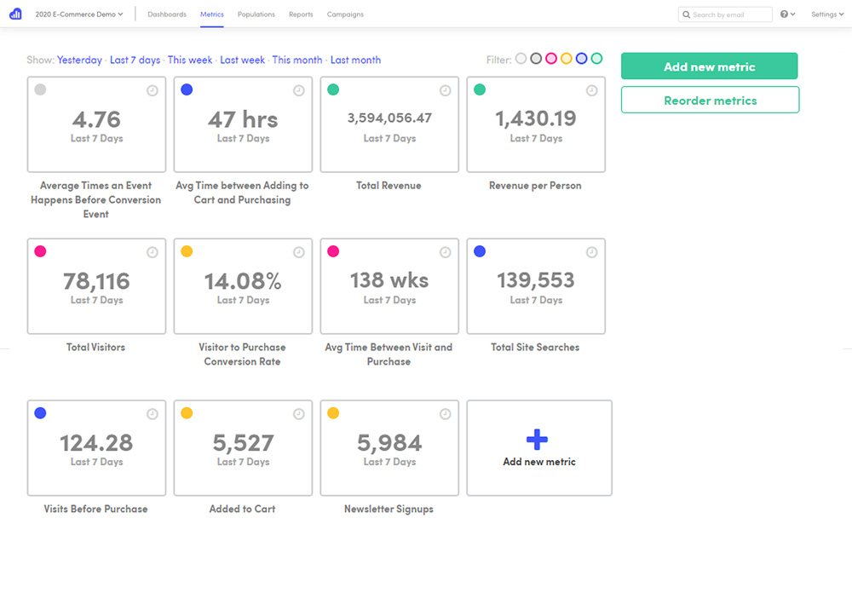Click the Reorder metrics button

pos(710,100)
